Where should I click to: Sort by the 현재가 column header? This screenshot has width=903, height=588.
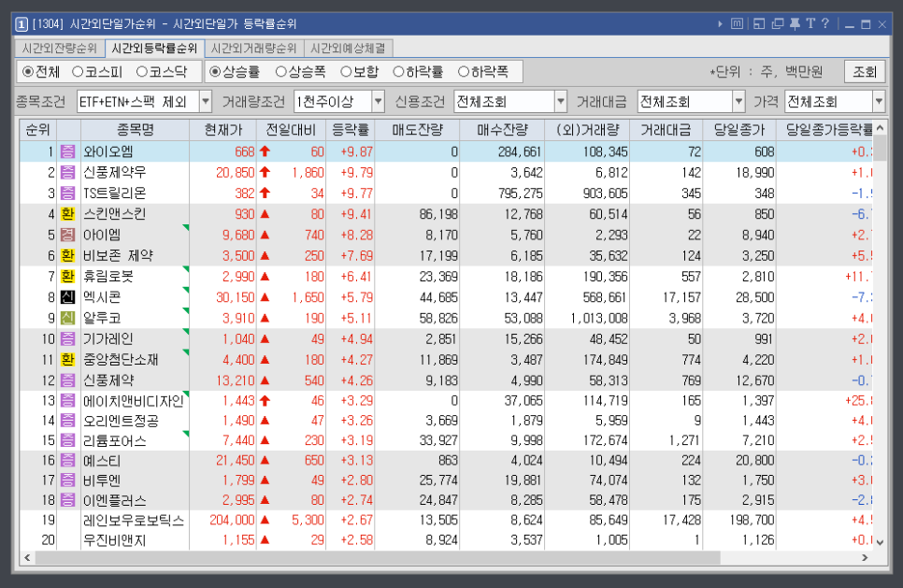[x=223, y=130]
